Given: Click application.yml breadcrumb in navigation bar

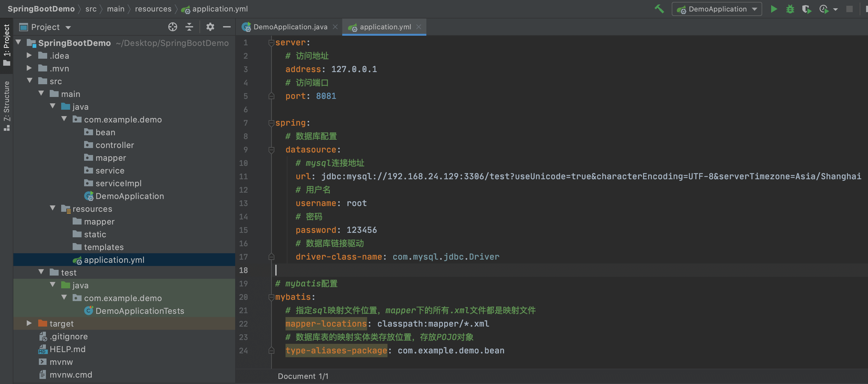Looking at the screenshot, I should coord(220,9).
